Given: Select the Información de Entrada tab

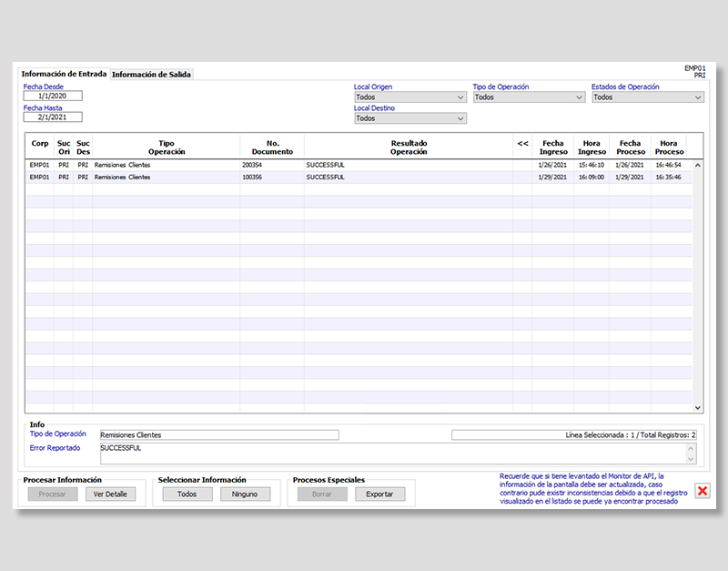Looking at the screenshot, I should tap(64, 74).
